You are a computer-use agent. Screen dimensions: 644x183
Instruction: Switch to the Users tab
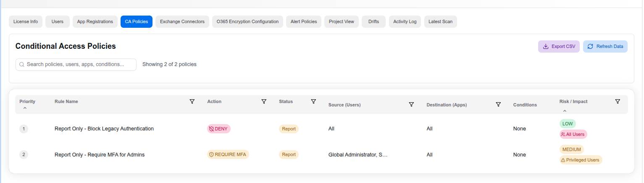tap(58, 21)
